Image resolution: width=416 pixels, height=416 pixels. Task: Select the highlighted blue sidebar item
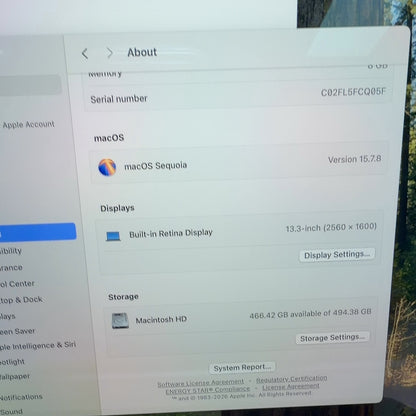pos(38,232)
